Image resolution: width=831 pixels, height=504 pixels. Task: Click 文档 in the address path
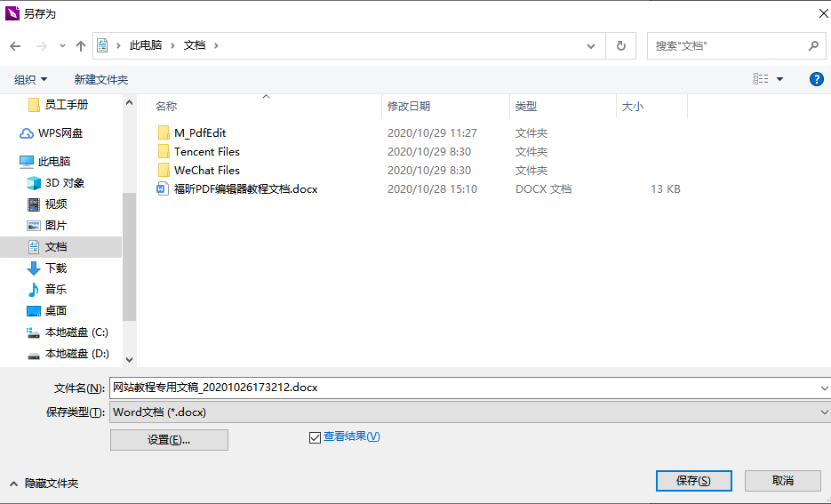[x=195, y=45]
